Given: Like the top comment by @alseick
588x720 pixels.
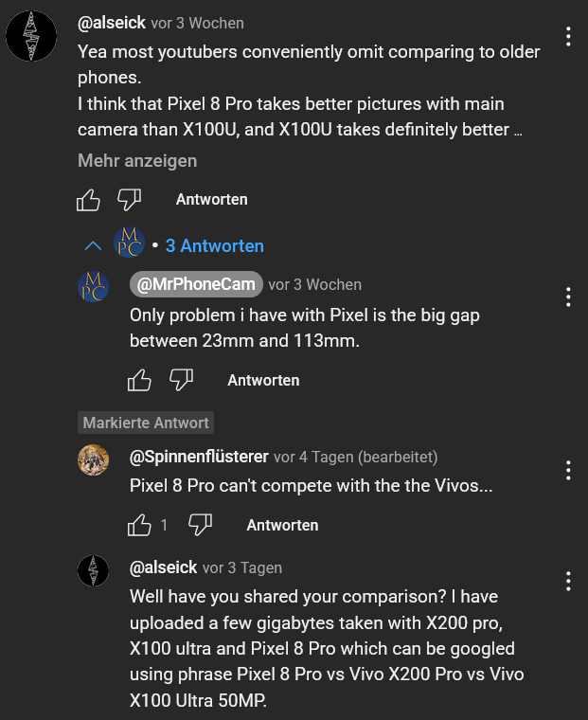Looking at the screenshot, I should 88,200.
